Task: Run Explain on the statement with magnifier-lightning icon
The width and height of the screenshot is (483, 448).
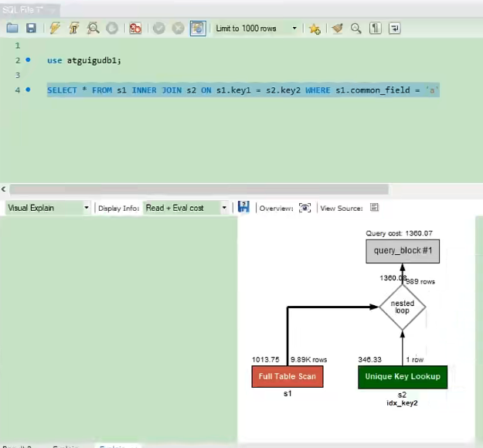Action: [94, 29]
